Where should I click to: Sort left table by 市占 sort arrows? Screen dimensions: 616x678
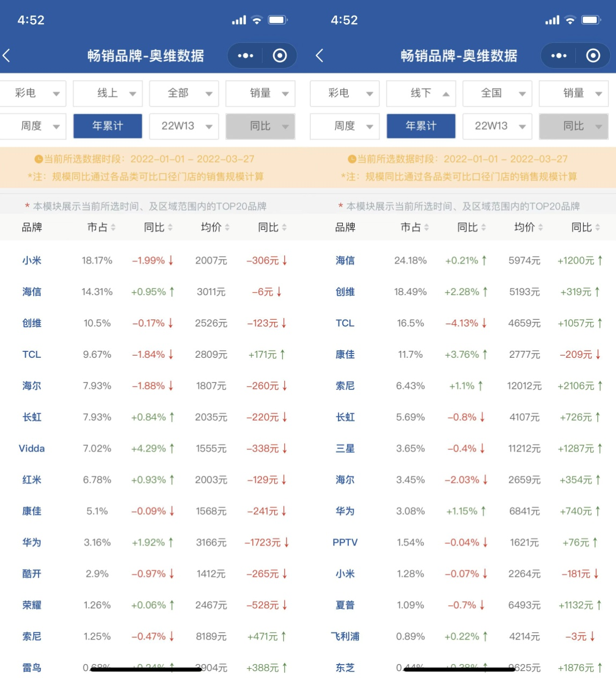[113, 227]
